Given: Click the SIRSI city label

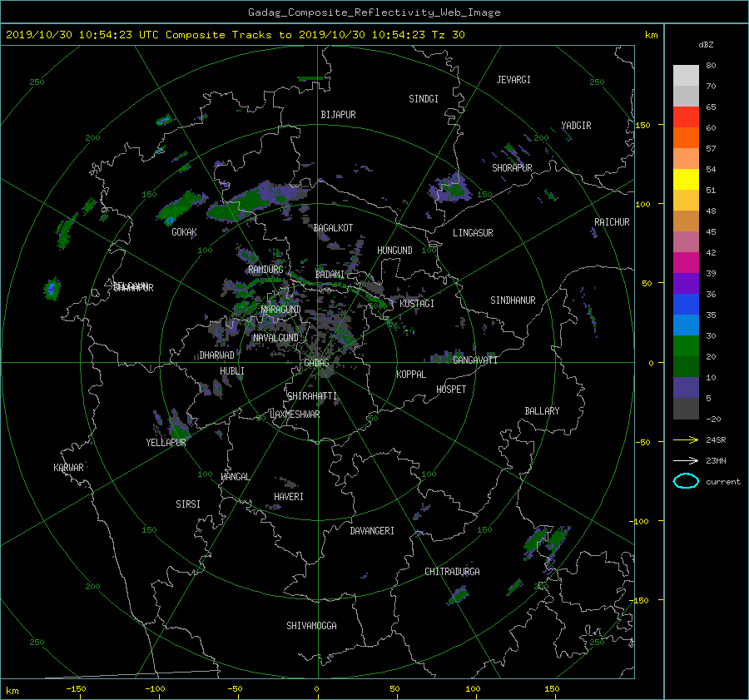Looking at the screenshot, I should pos(188,504).
